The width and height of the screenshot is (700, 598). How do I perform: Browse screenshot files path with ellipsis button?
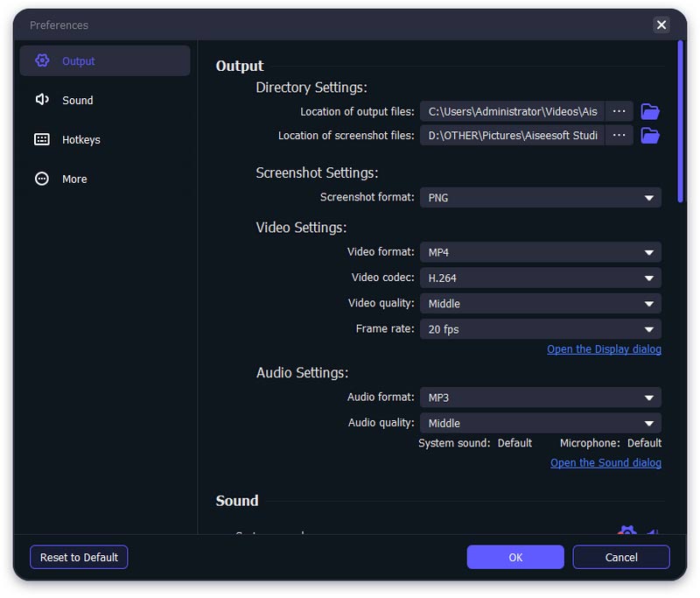pos(619,136)
